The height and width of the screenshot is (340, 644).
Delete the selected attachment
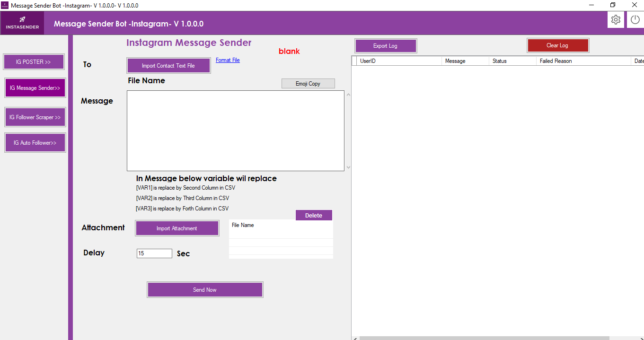[x=314, y=215]
